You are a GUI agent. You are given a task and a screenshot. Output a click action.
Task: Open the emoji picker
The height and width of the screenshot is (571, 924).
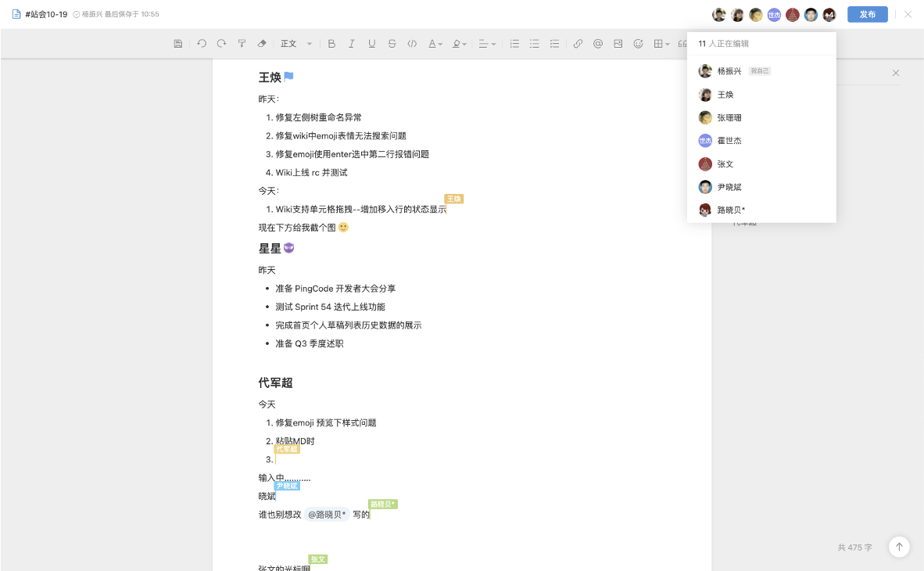point(639,44)
